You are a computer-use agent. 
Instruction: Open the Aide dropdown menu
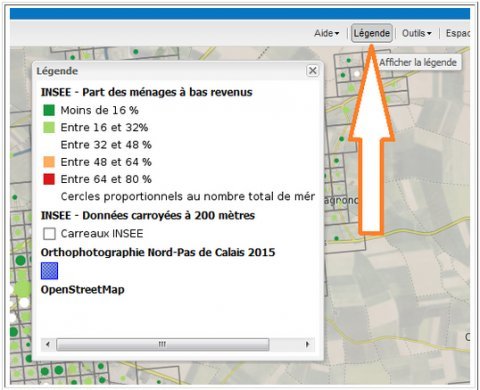pos(327,33)
